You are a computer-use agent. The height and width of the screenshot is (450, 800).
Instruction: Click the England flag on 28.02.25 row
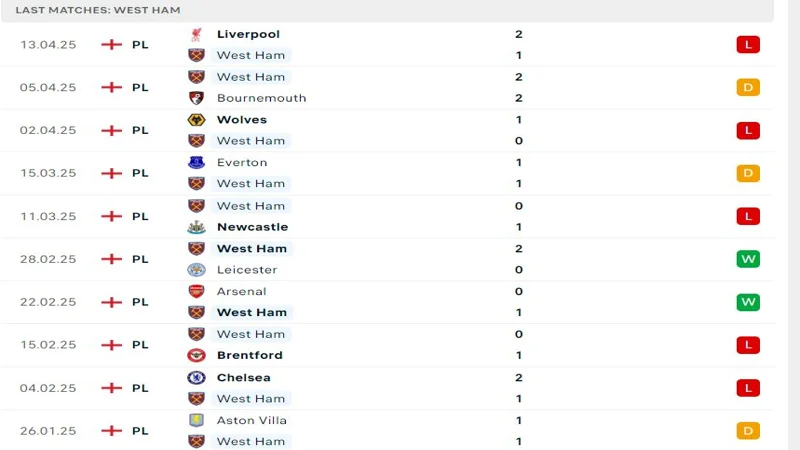coord(111,259)
